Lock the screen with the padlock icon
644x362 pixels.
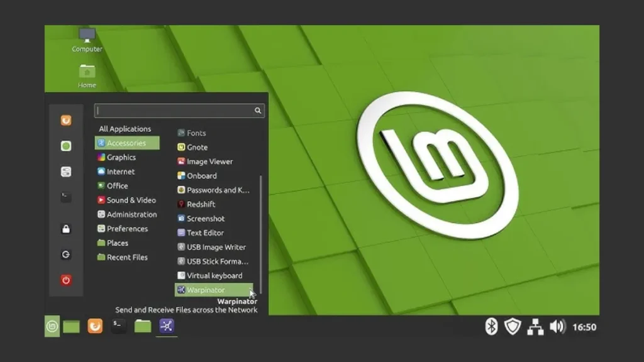coord(65,228)
